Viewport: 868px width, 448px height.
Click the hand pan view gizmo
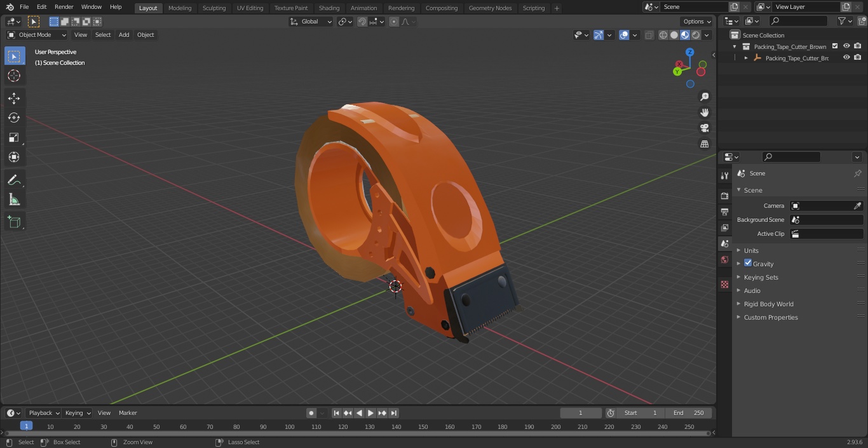pyautogui.click(x=704, y=112)
